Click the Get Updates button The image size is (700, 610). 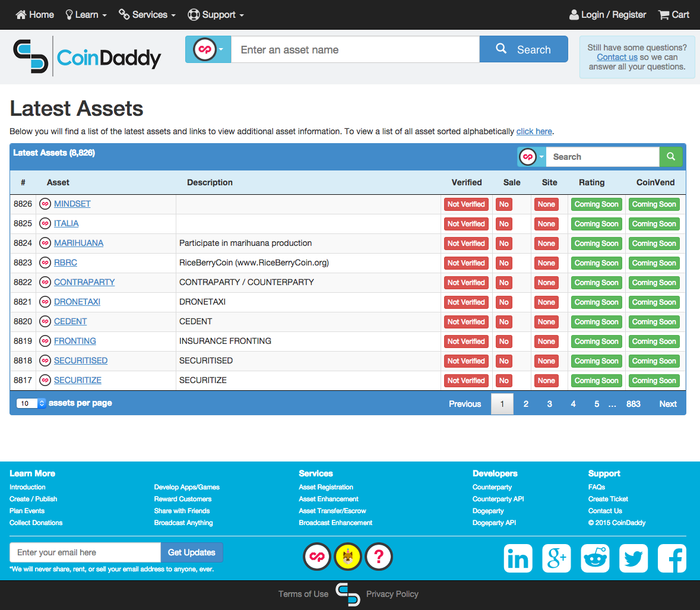click(x=192, y=552)
